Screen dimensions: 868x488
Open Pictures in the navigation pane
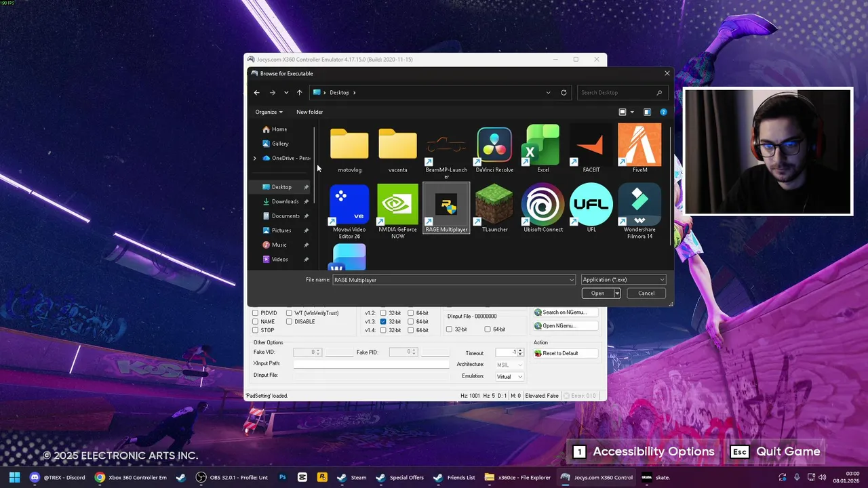coord(277,230)
